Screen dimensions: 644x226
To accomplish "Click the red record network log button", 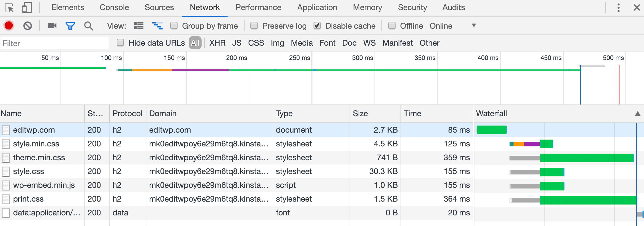I will click(9, 26).
